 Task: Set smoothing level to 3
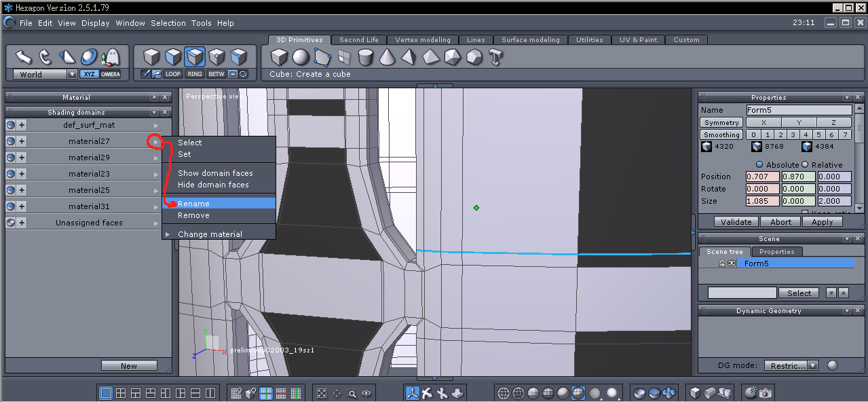pos(793,134)
